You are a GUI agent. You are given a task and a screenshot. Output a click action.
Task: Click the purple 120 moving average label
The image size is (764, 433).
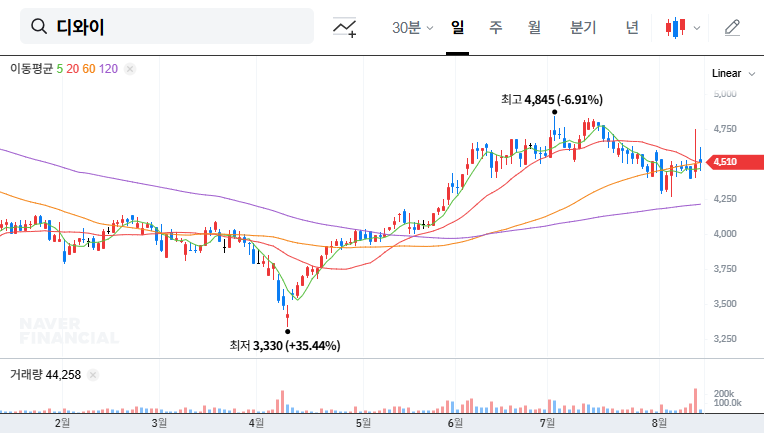109,69
